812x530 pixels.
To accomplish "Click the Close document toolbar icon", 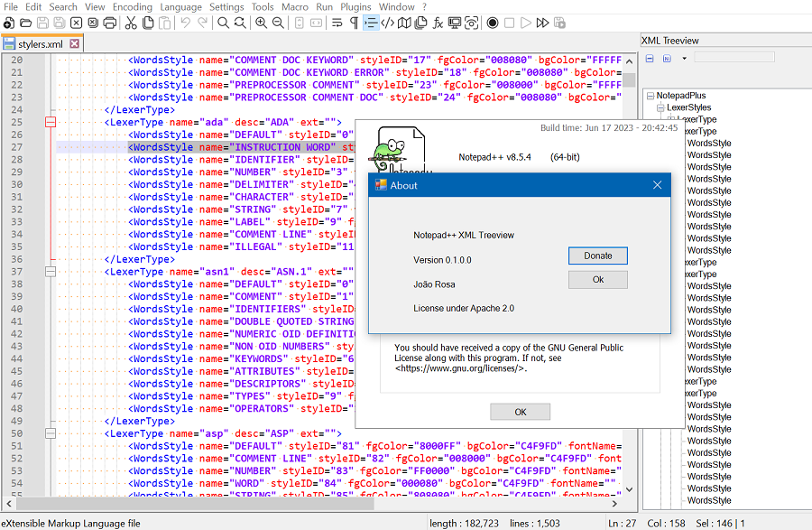I will tap(76, 23).
